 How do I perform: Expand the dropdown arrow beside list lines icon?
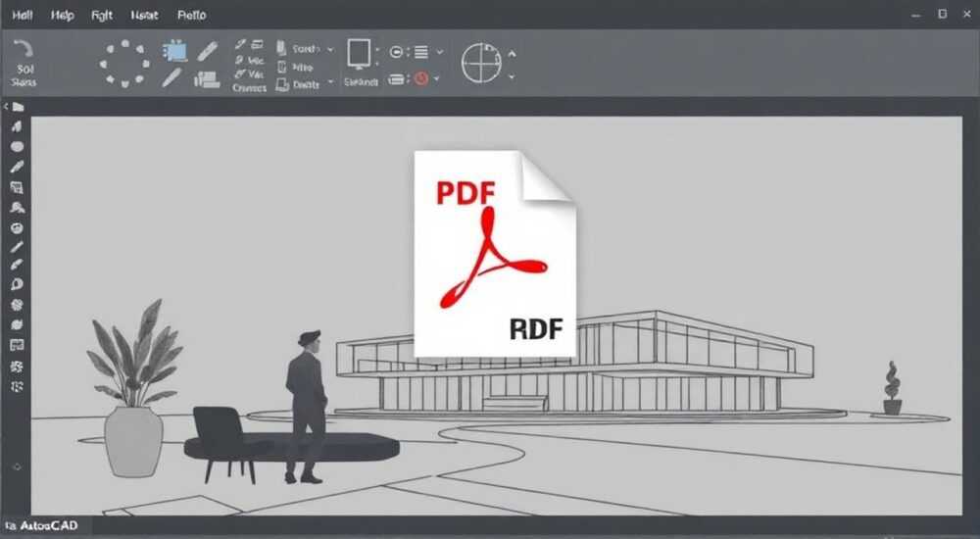[440, 53]
